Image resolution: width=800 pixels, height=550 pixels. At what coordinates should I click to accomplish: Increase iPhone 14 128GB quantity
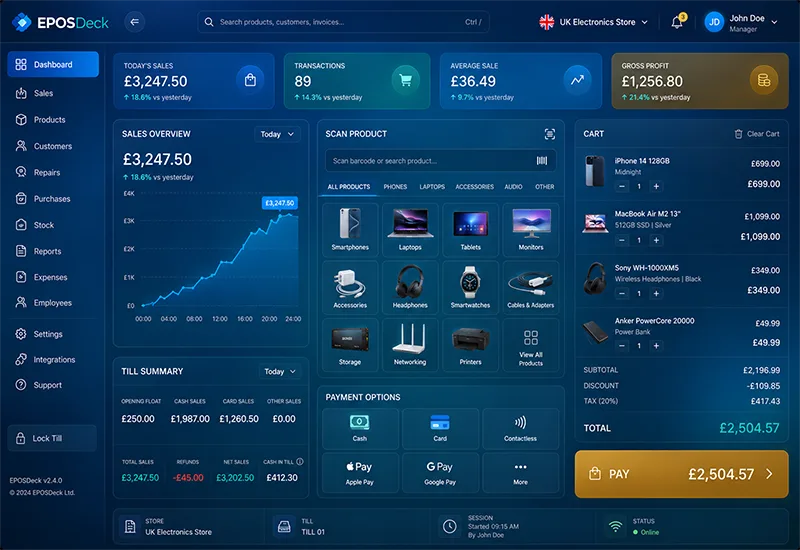(x=656, y=186)
